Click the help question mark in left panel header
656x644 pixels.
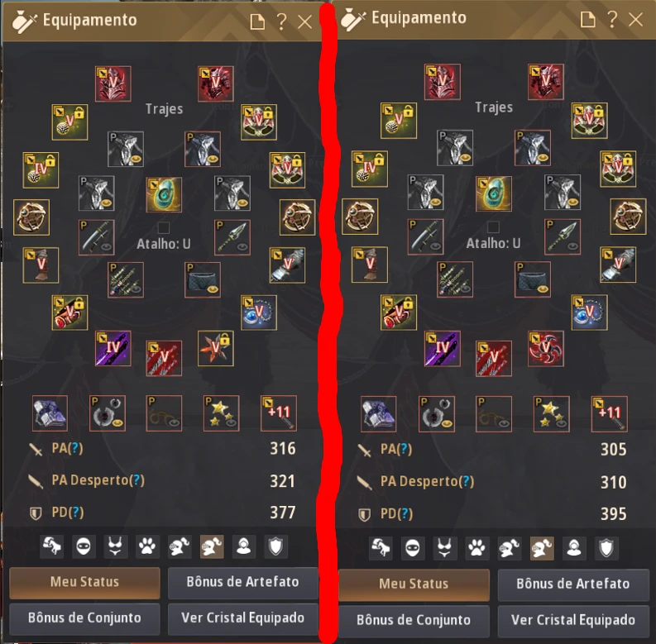pyautogui.click(x=281, y=21)
